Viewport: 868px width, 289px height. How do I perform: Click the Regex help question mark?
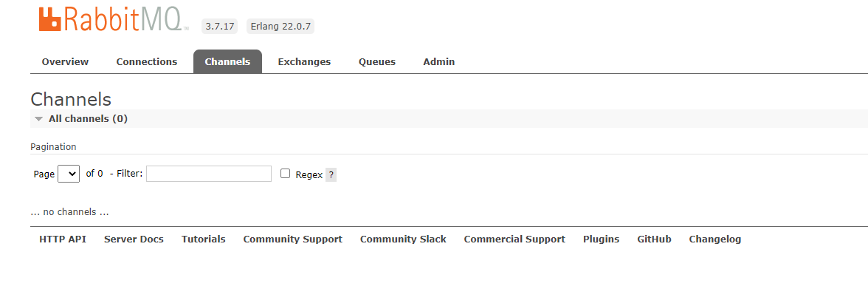(331, 174)
